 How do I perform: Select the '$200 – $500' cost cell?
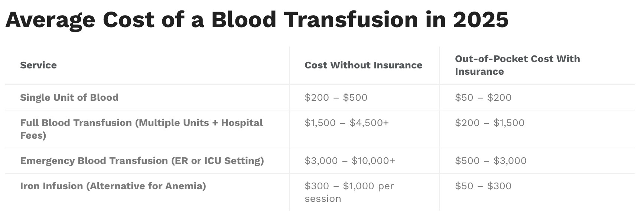click(336, 97)
